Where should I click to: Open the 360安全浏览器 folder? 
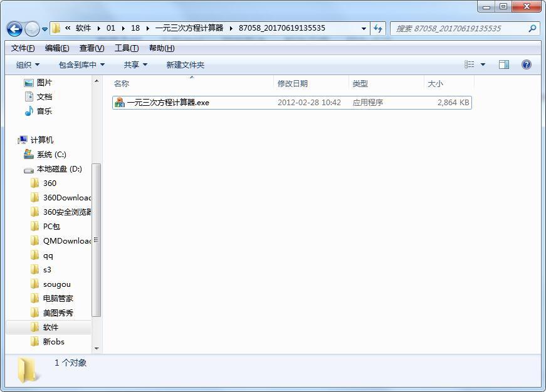pos(61,212)
